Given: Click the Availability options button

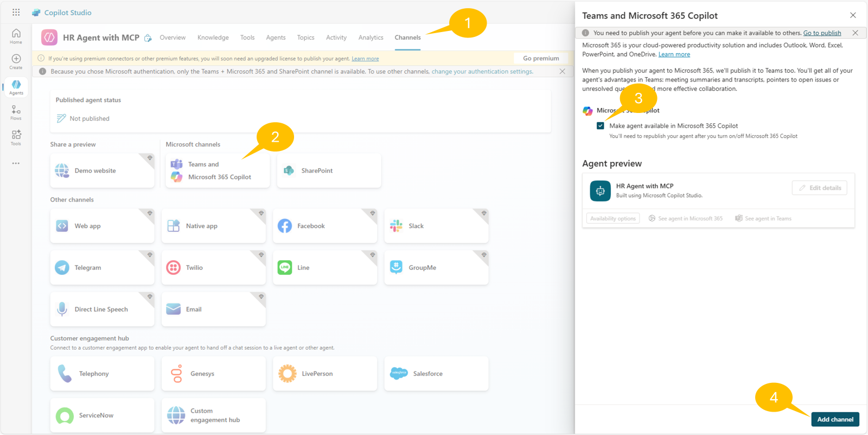Looking at the screenshot, I should point(613,218).
